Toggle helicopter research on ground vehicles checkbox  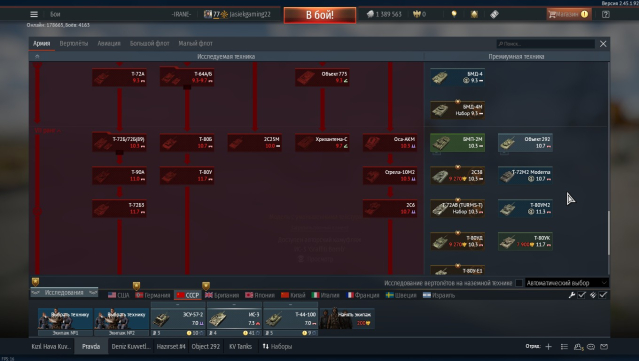point(519,283)
